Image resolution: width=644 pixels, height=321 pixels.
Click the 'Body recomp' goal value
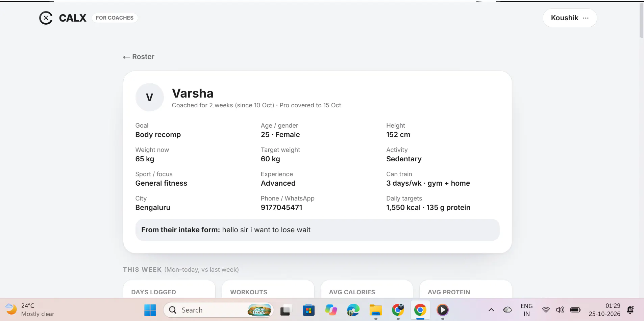tap(158, 135)
